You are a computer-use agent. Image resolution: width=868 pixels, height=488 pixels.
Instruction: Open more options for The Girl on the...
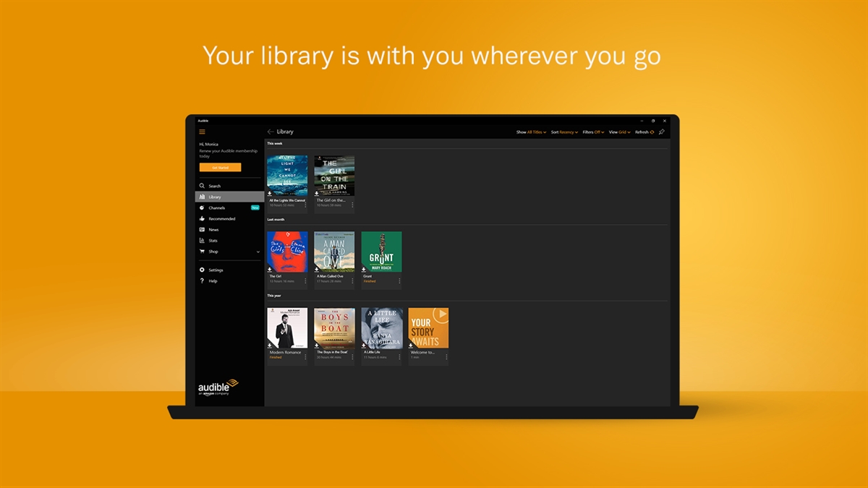click(352, 205)
